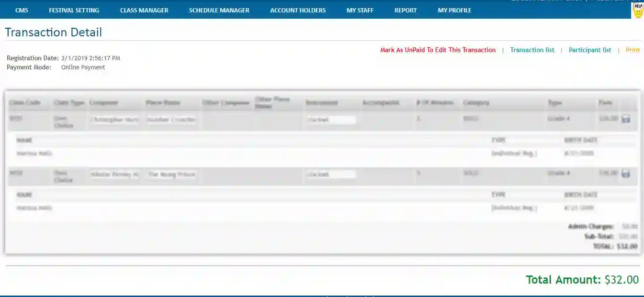Open the My Profile menu
This screenshot has width=644, height=297.
click(x=454, y=10)
